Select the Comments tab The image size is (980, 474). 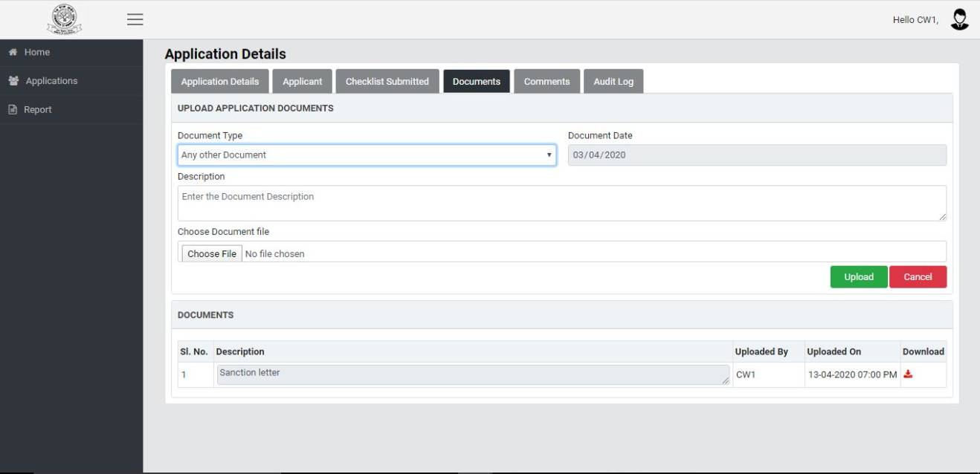(x=547, y=82)
